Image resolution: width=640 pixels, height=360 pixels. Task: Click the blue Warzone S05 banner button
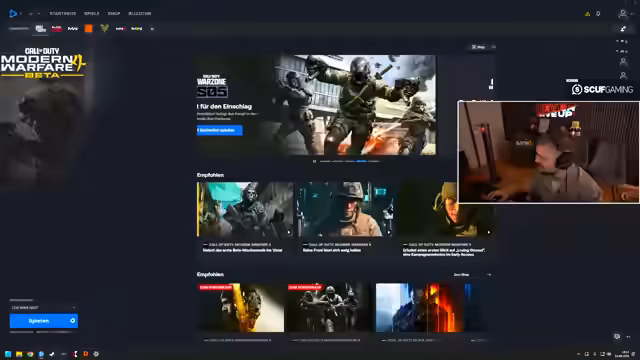(220, 130)
